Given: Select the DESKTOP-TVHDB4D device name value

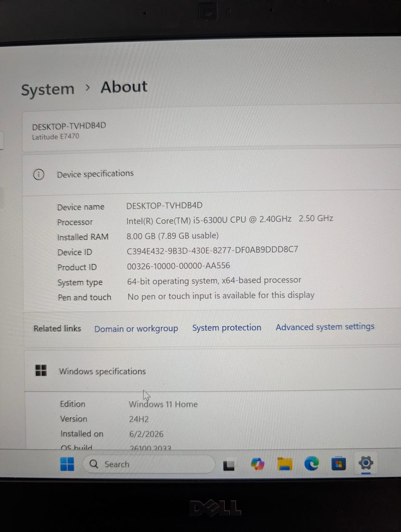Looking at the screenshot, I should pyautogui.click(x=165, y=205).
